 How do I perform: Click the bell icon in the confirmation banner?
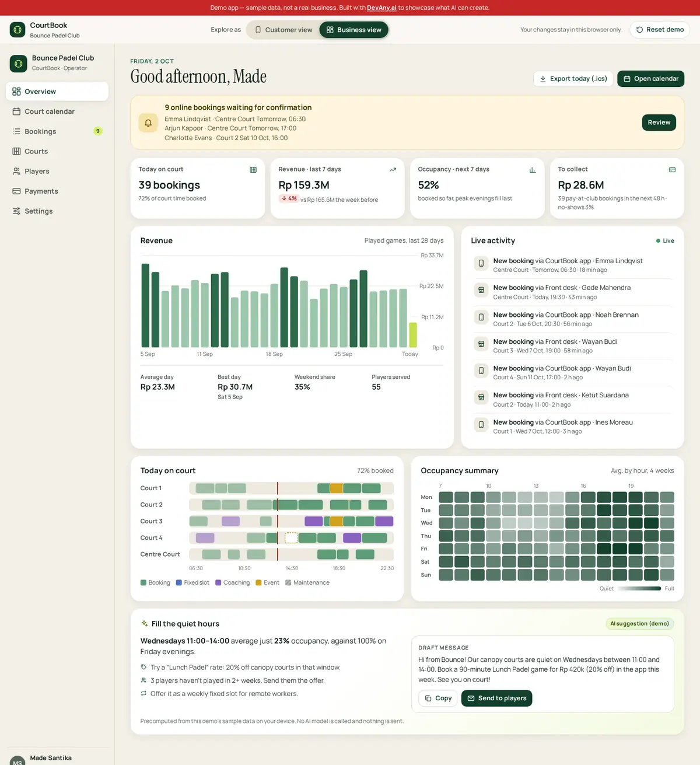pos(148,123)
